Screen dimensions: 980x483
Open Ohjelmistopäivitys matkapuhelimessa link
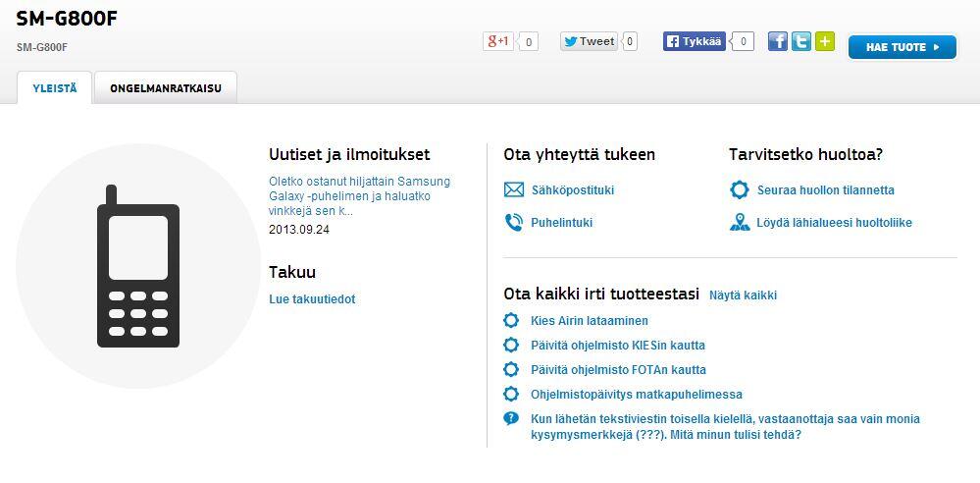[637, 395]
